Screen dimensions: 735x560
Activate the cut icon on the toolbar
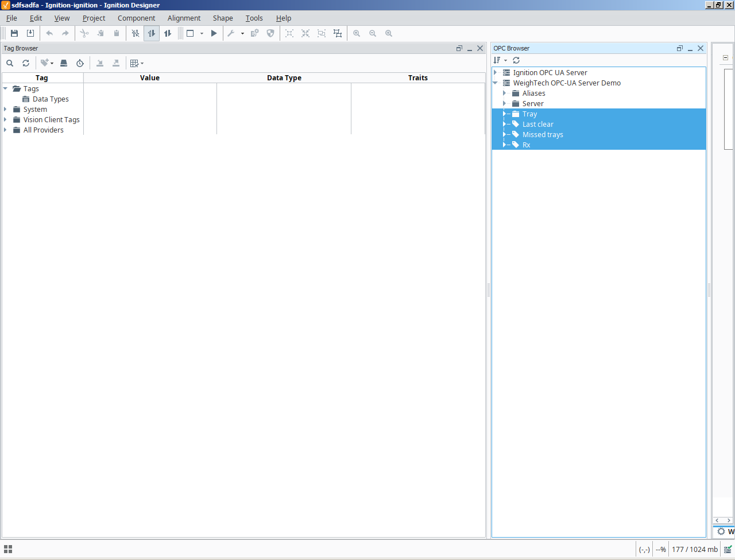pyautogui.click(x=84, y=33)
